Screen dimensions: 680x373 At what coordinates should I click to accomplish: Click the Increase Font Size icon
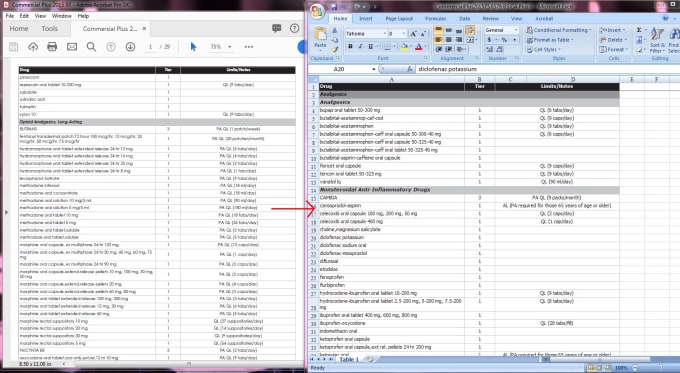(413, 33)
